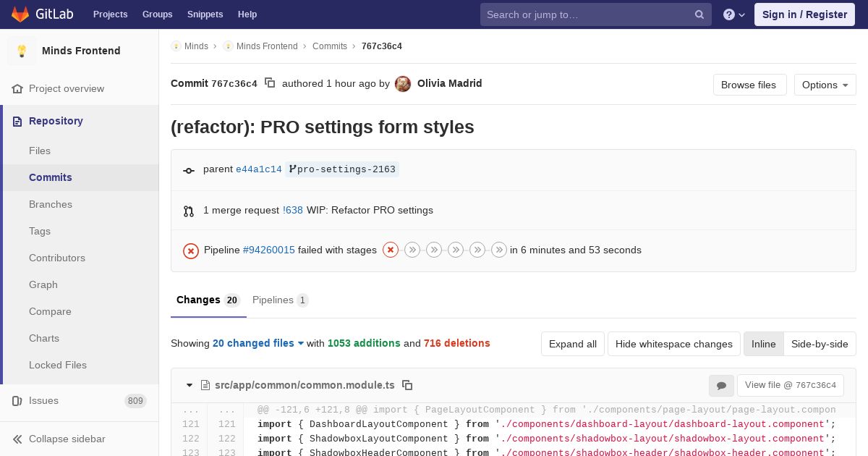This screenshot has width=868, height=456.
Task: Switch diff view to Inline
Action: tap(763, 344)
